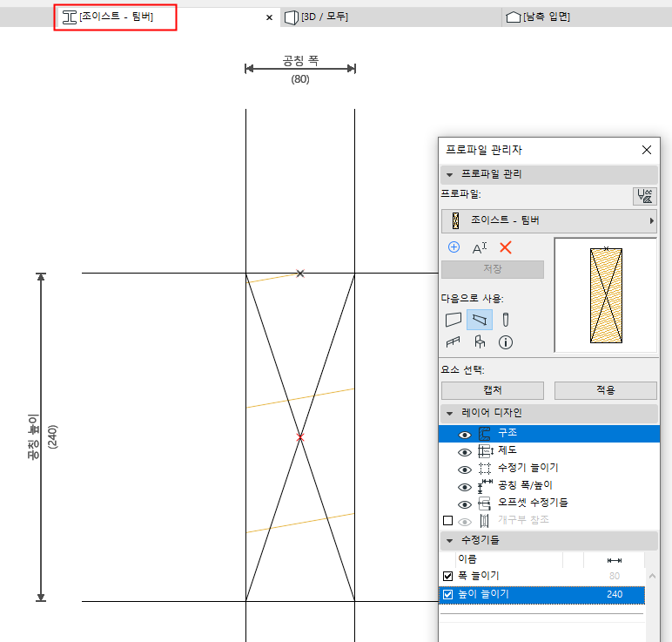This screenshot has height=642, width=672.
Task: Click the origin X marker at top edge
Action: 300,274
